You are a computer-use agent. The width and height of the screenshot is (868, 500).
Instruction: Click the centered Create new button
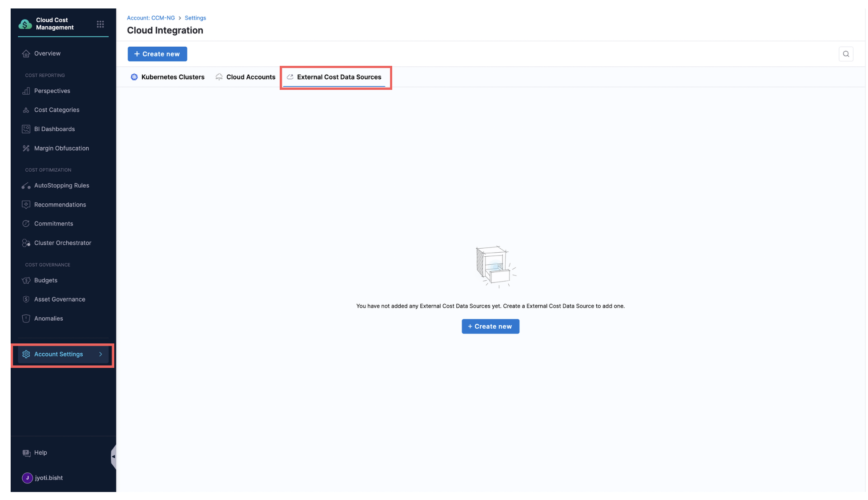pyautogui.click(x=490, y=327)
